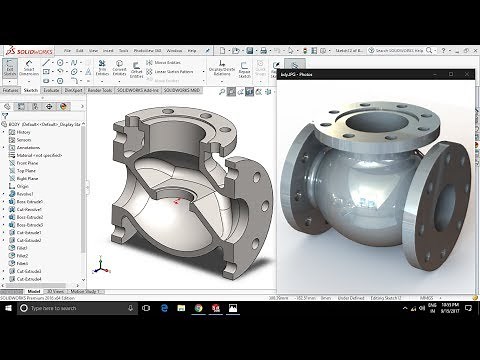Click the Search SOLIDWORKS Help field
Screen dimensions: 480x360
point(399,51)
